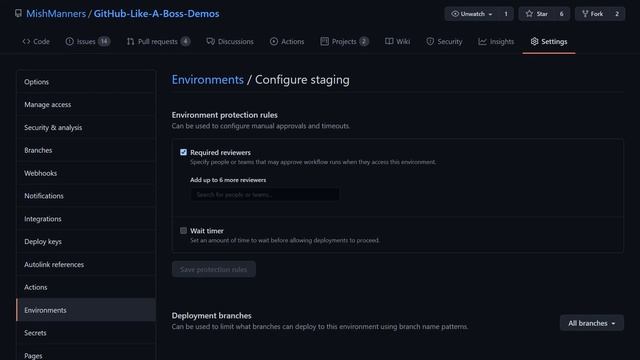Open Security & analysis in sidebar
640x360 pixels.
86,128
